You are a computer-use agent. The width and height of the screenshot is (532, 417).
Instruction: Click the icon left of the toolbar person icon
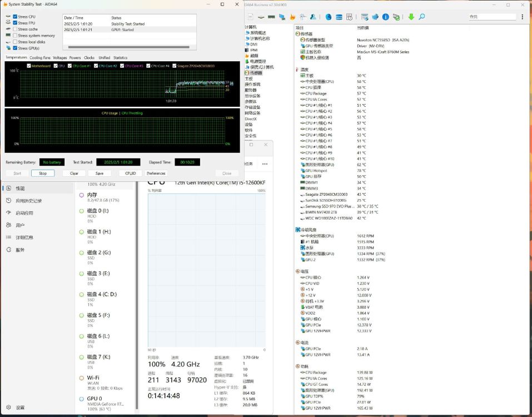click(303, 17)
